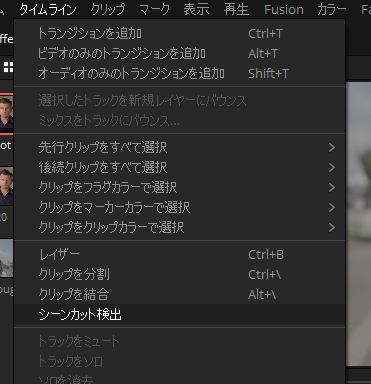The width and height of the screenshot is (371, 384).
Task: Expand クリップをフラグカラーで選択 submenu
Action: (180, 187)
